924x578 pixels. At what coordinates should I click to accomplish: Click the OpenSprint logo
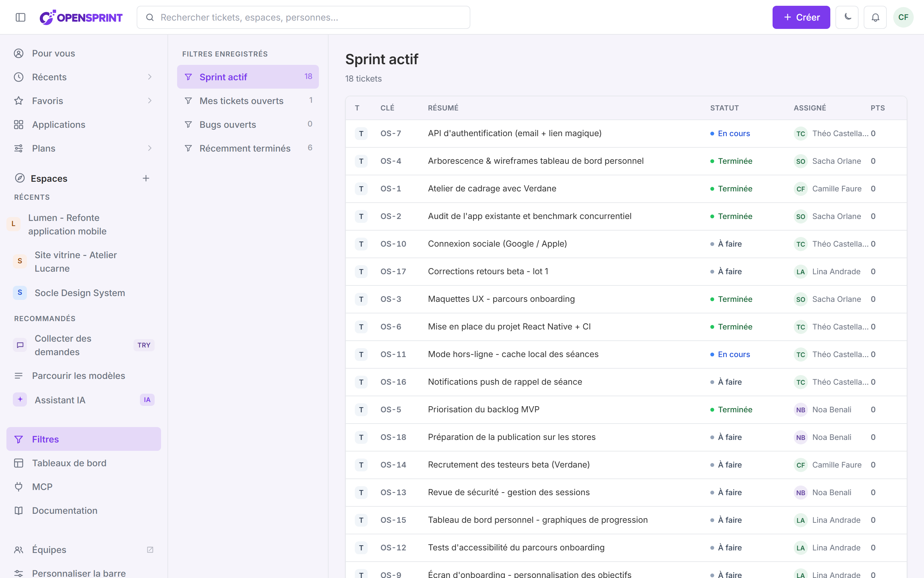[x=81, y=17]
